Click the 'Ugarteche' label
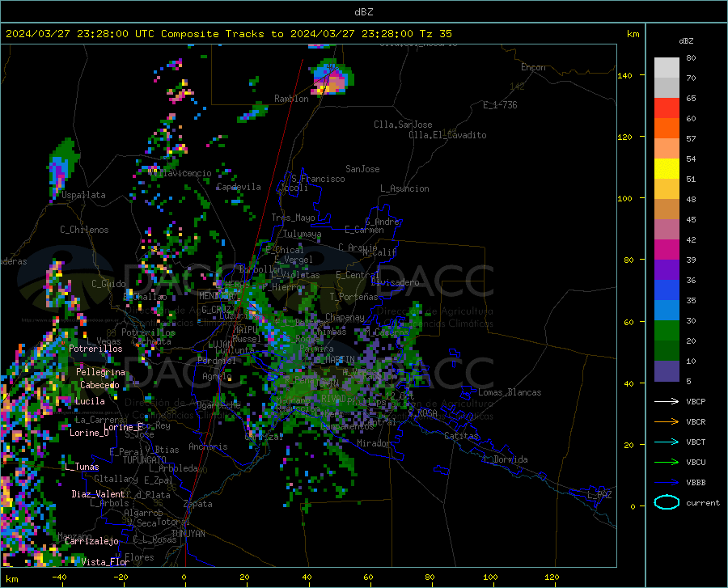 [x=218, y=405]
